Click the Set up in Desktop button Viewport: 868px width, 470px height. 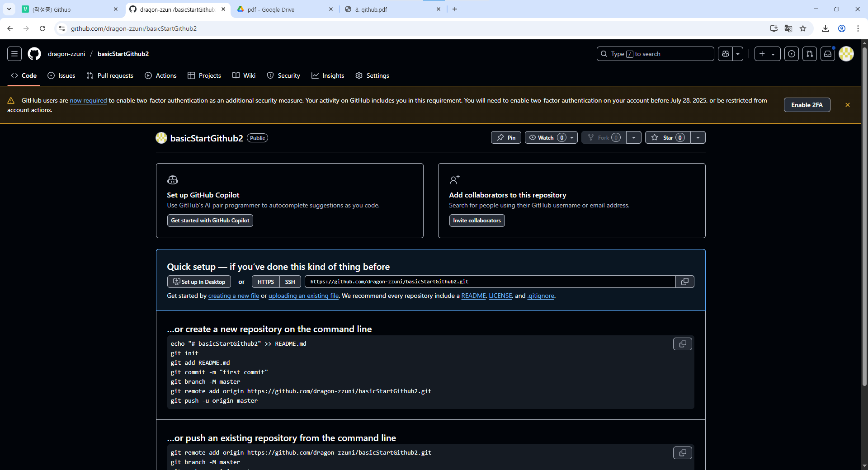[199, 282]
